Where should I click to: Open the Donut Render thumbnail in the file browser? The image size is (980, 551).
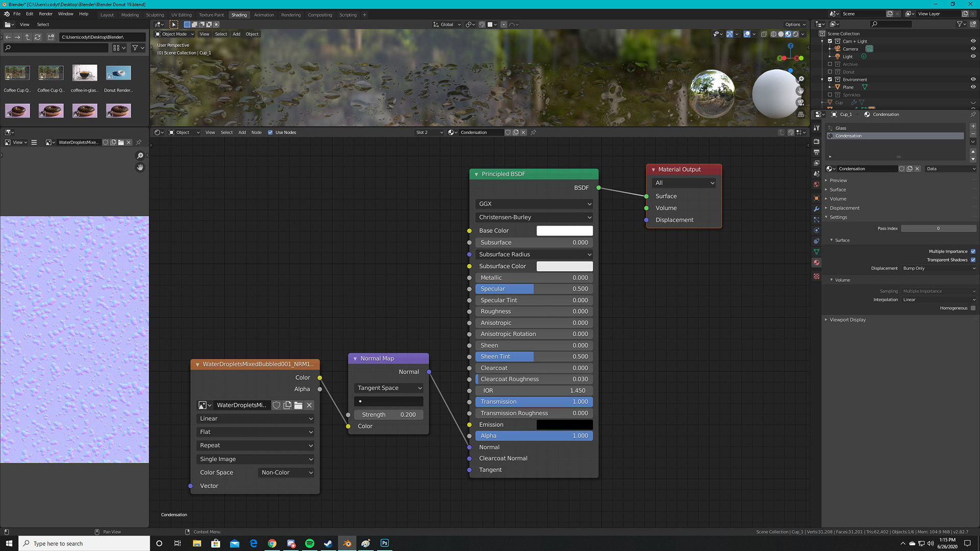coord(118,72)
